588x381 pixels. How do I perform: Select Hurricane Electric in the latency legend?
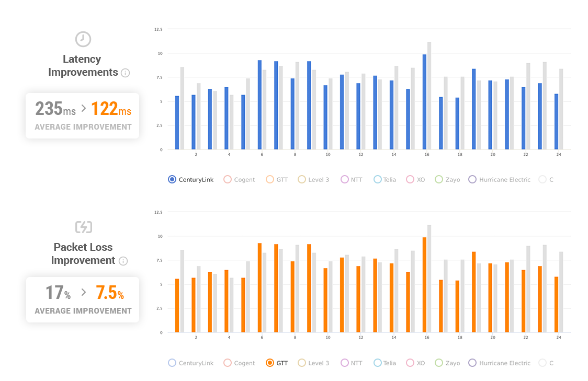(x=499, y=179)
